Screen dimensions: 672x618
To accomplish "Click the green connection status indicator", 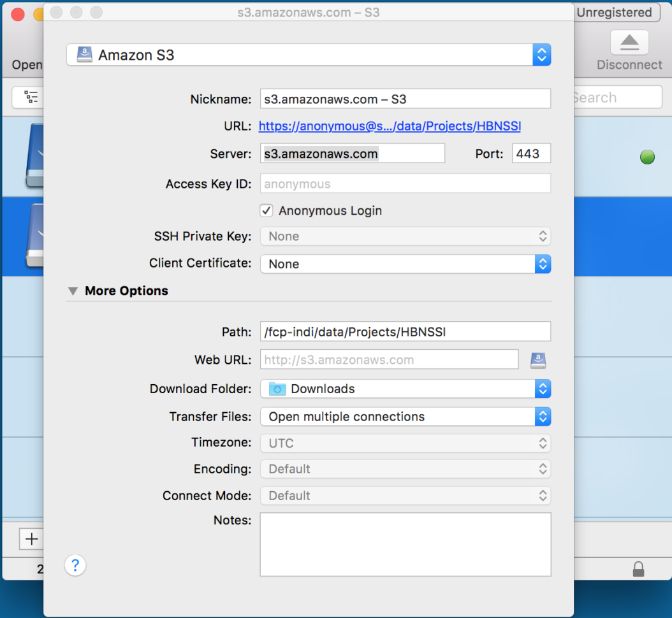I will tap(647, 157).
